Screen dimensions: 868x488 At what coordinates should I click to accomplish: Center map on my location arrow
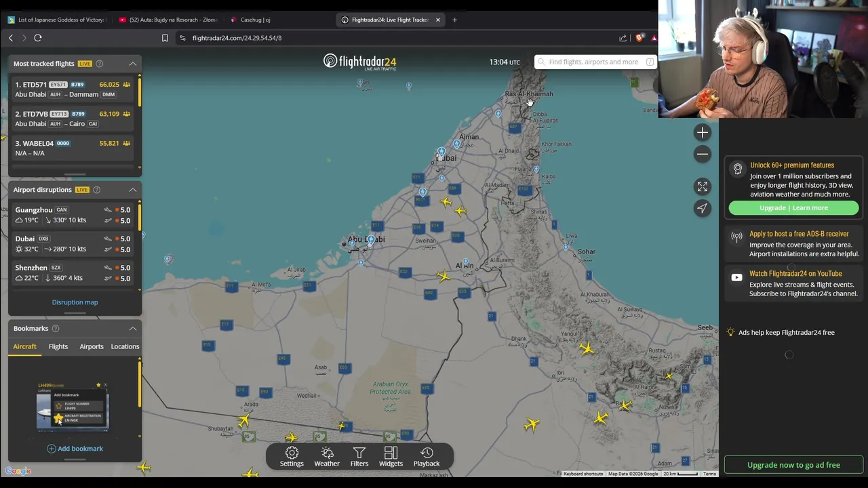point(703,208)
